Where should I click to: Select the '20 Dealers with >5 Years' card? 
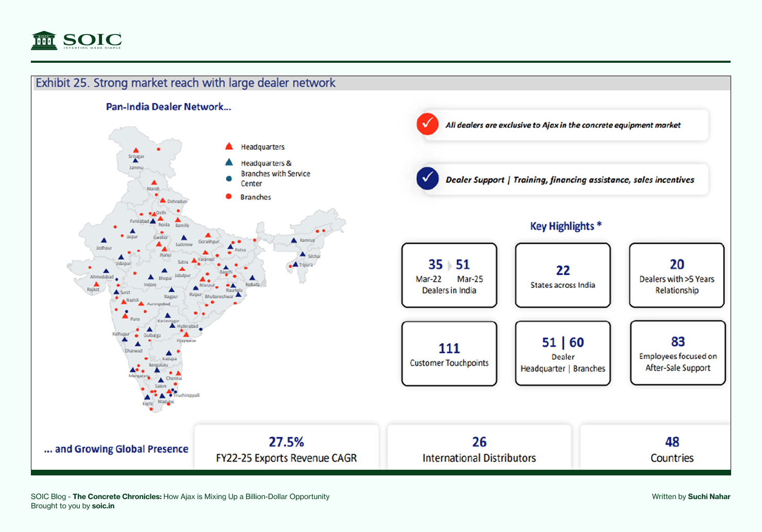pyautogui.click(x=677, y=275)
